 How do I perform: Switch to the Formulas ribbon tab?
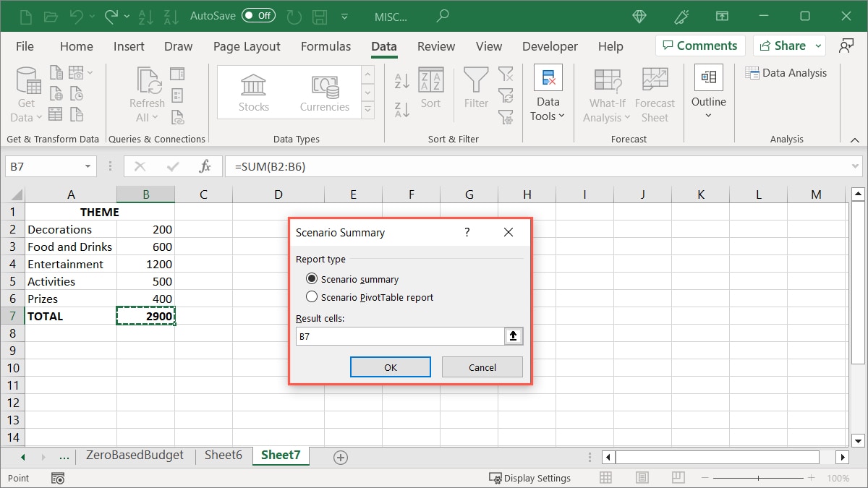point(325,46)
